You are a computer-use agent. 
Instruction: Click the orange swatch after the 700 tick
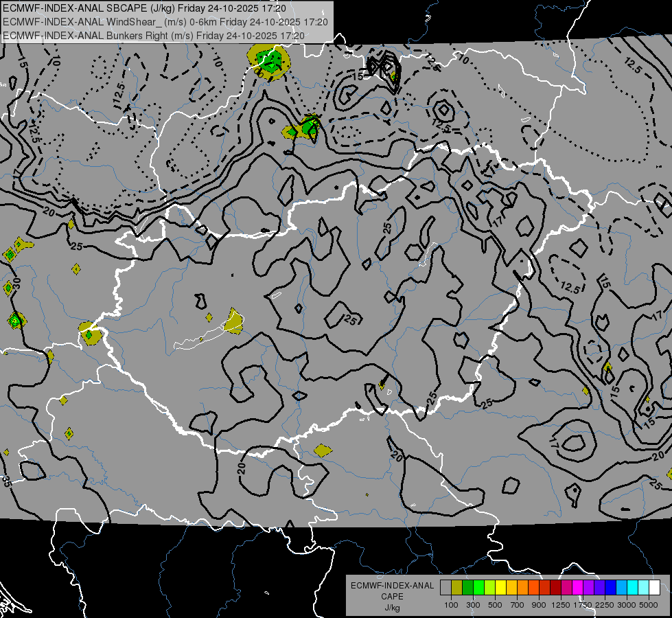tap(523, 588)
